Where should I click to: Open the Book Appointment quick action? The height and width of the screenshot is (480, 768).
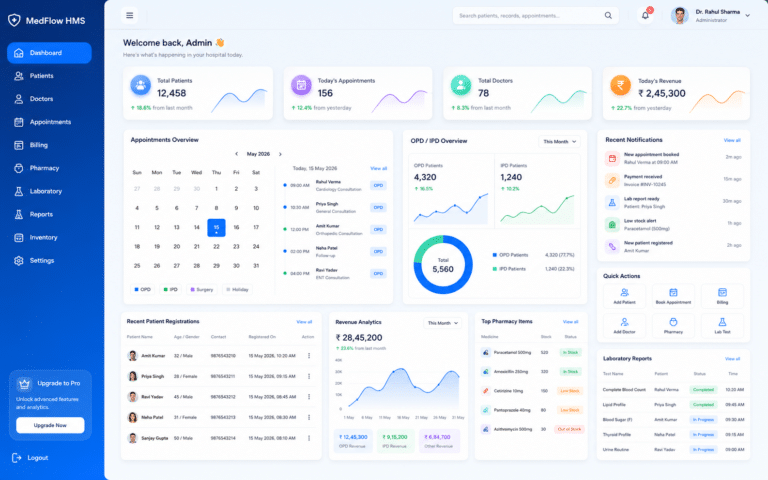673,296
